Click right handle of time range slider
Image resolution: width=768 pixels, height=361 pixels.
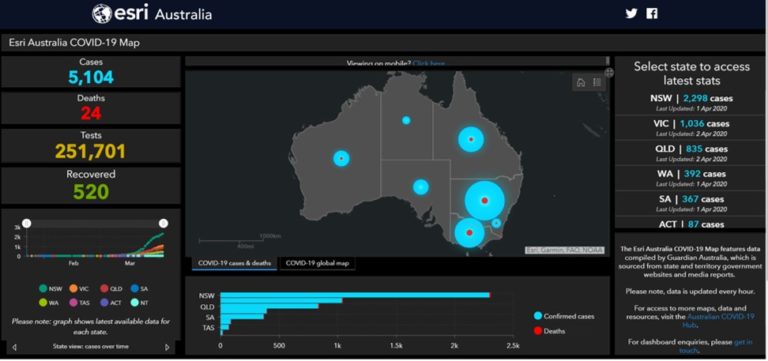(x=164, y=224)
